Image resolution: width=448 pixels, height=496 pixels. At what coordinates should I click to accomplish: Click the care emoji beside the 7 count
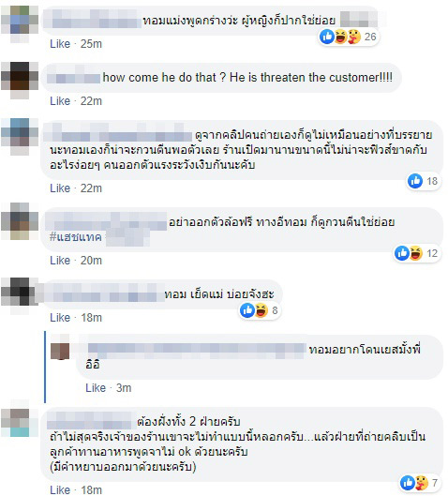coord(421,483)
